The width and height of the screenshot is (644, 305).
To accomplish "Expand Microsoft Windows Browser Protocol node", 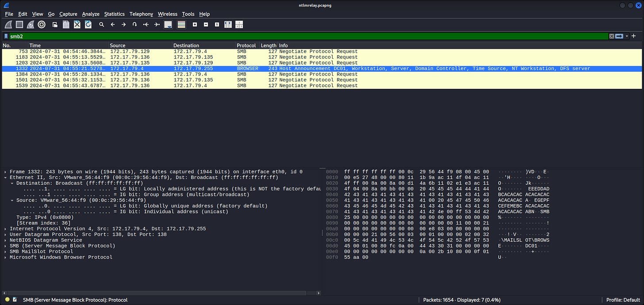I will (5, 257).
